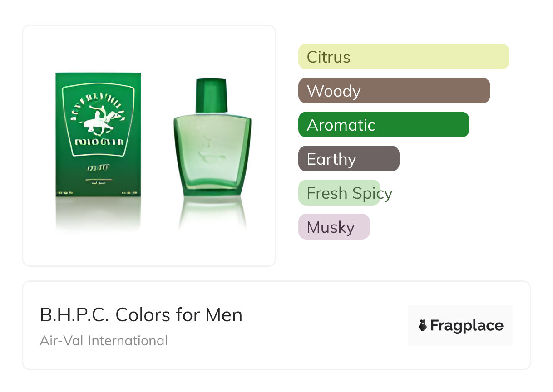The height and width of the screenshot is (392, 553).
Task: Select the Citrus accord bar
Action: click(x=403, y=57)
